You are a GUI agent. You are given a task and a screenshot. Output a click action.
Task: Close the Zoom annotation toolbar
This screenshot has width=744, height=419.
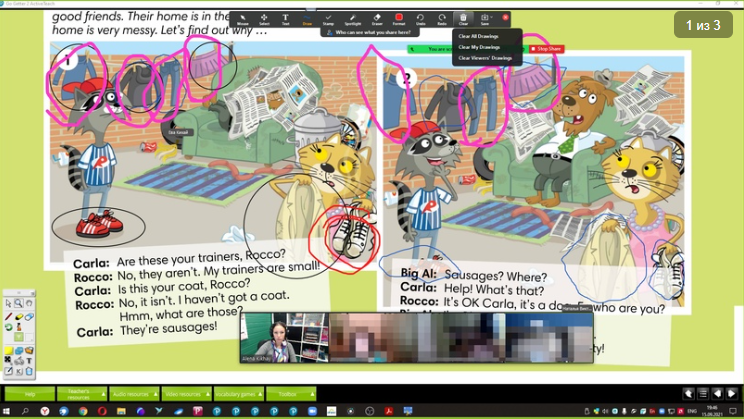point(505,17)
